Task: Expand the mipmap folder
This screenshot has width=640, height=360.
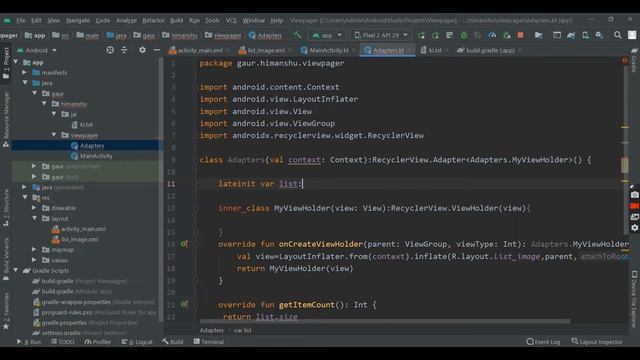Action: (34, 249)
